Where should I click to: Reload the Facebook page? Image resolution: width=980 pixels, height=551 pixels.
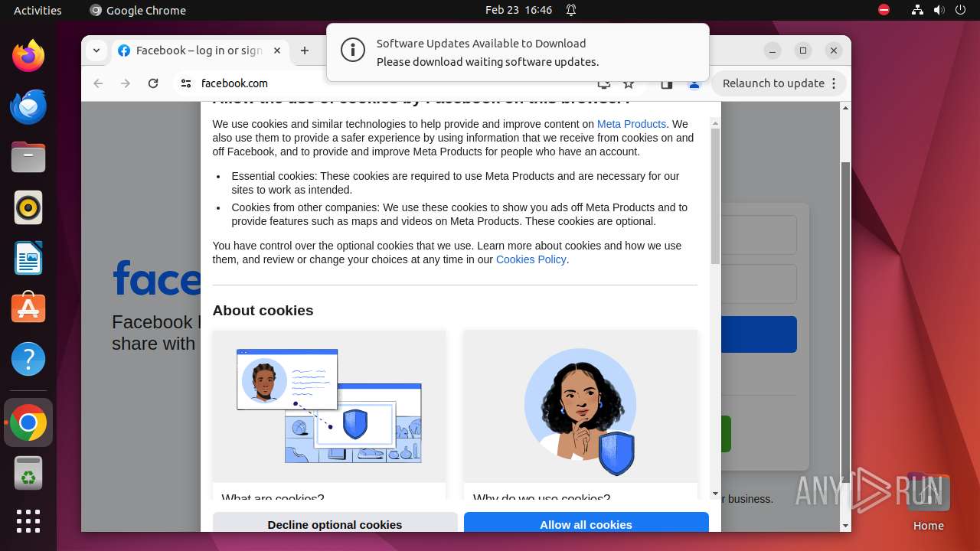coord(153,83)
